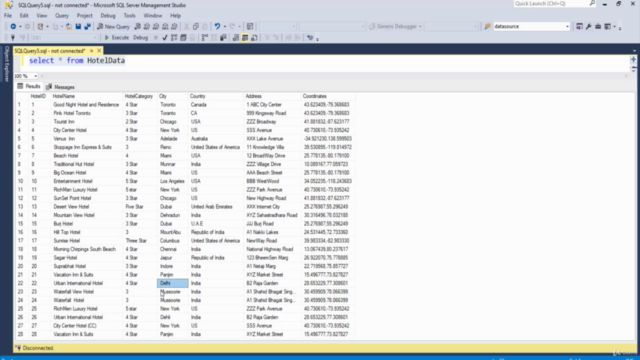Screen dimensions: 640x360
Task: Open the Query menu
Action: [62, 16]
